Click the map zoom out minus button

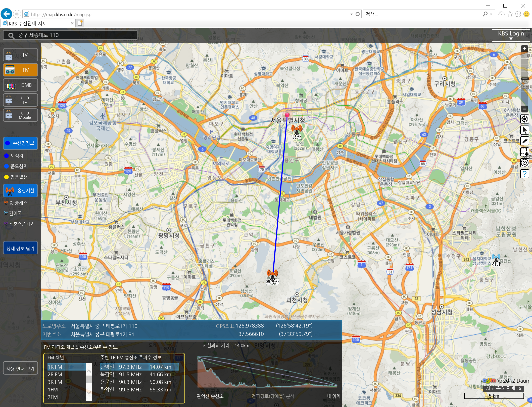click(x=524, y=109)
